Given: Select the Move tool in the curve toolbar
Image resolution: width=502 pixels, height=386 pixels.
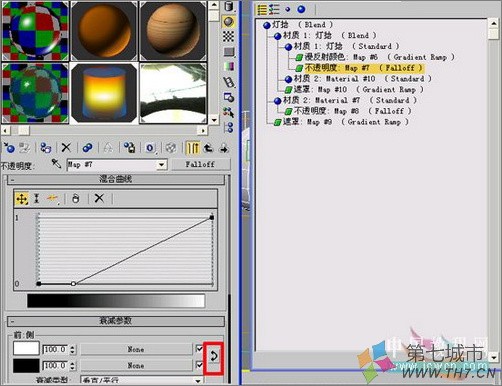Looking at the screenshot, I should click(22, 199).
